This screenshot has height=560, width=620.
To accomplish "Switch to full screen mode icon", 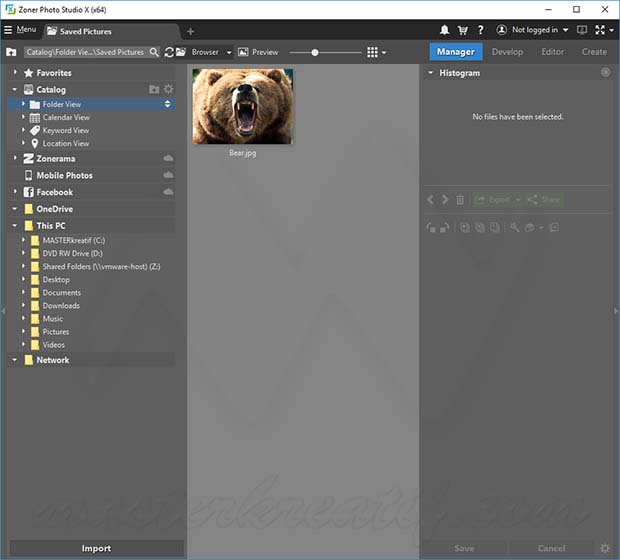I will click(600, 30).
